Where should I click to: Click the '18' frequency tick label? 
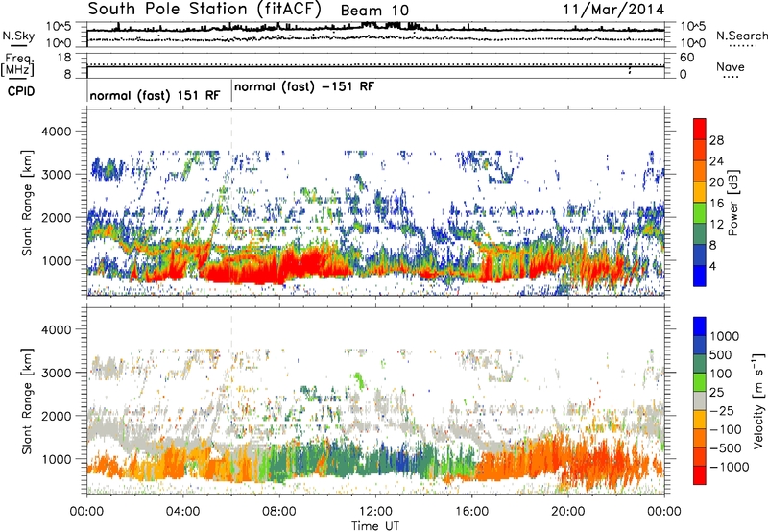tap(64, 58)
